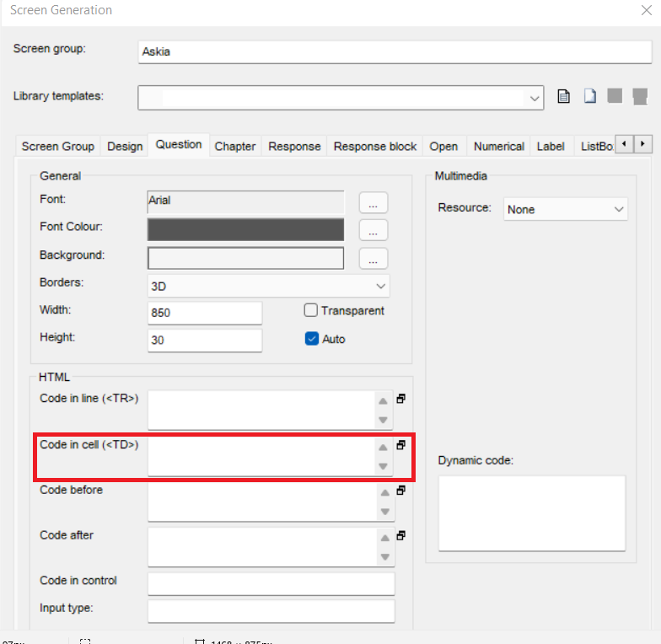The image size is (661, 644).
Task: Switch to the Design tab
Action: pos(125,147)
